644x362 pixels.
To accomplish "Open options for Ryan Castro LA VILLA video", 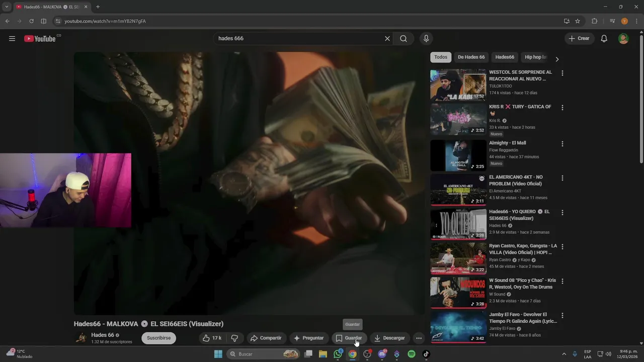I will (562, 247).
